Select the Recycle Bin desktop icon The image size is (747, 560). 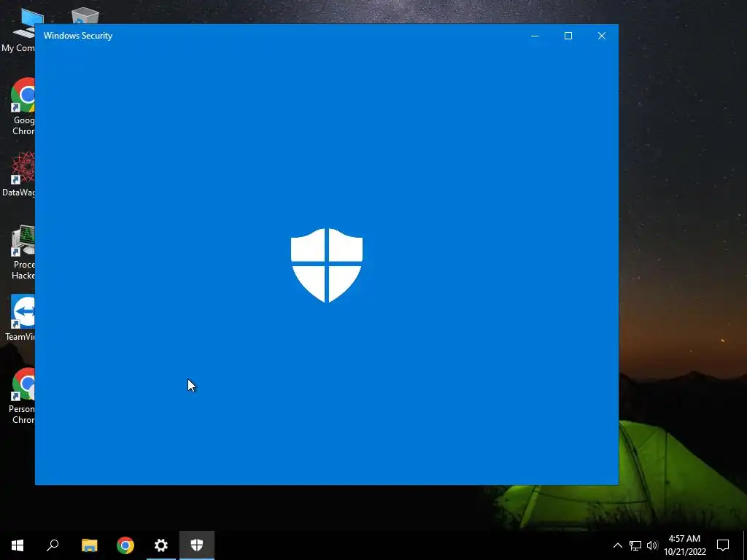[x=85, y=16]
